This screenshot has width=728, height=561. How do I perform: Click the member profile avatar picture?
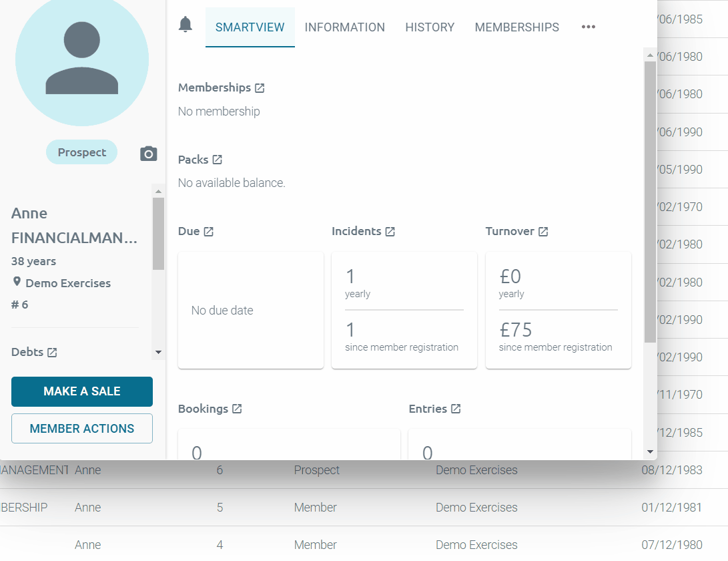82,60
